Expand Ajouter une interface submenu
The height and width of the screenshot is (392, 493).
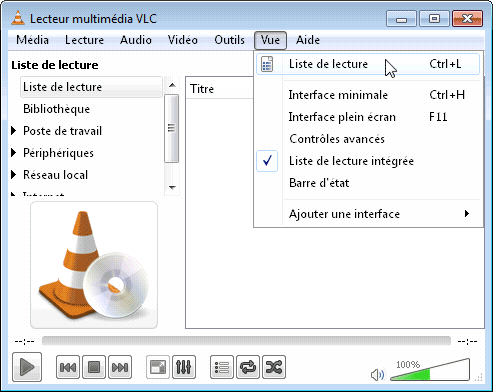pyautogui.click(x=368, y=214)
